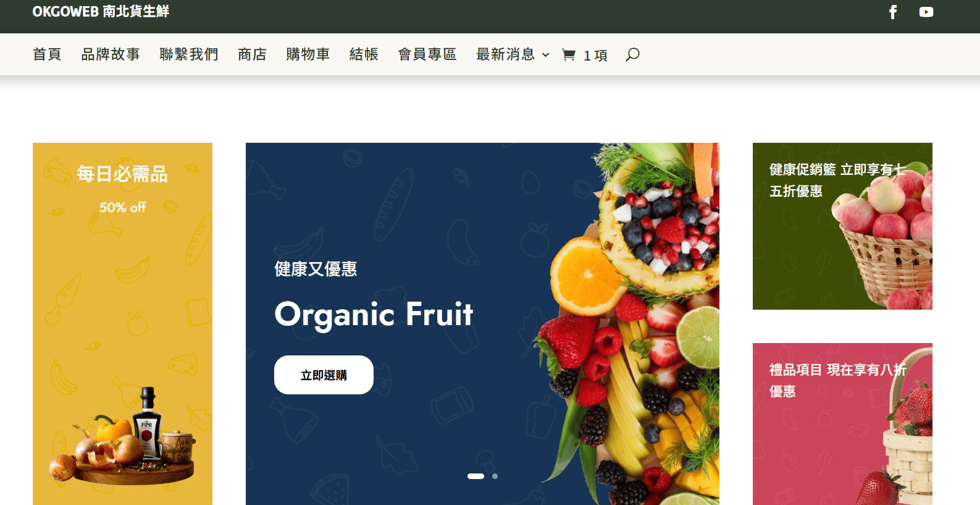This screenshot has width=980, height=505.
Task: Open the YouTube icon in header
Action: click(x=926, y=12)
